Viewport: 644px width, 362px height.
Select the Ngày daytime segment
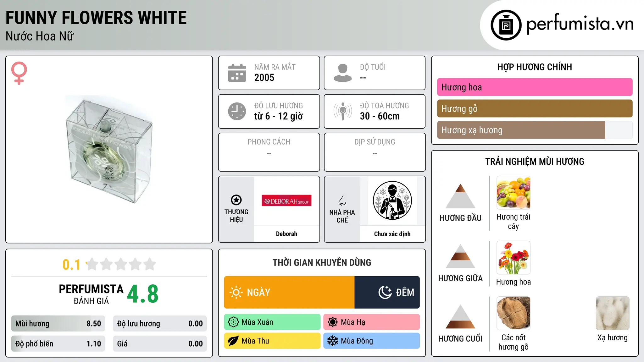tap(289, 292)
